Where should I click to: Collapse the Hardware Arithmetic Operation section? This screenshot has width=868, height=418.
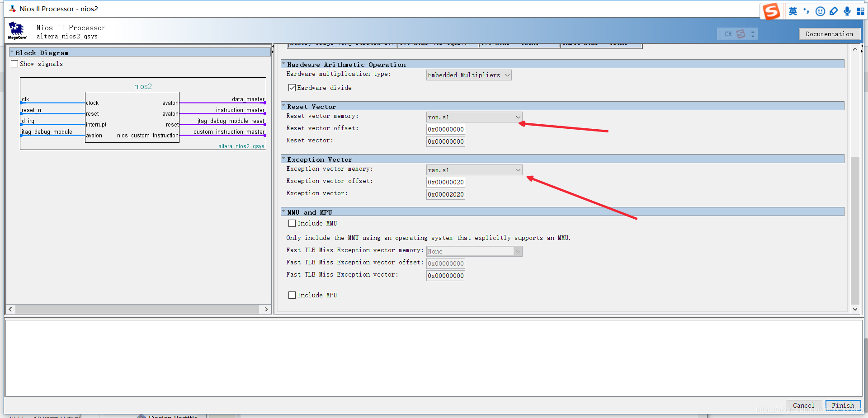283,64
